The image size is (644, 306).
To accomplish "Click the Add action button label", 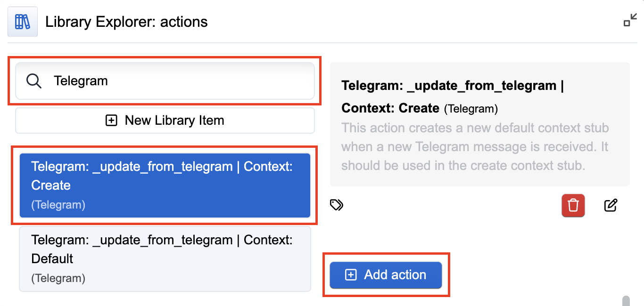I will 395,275.
